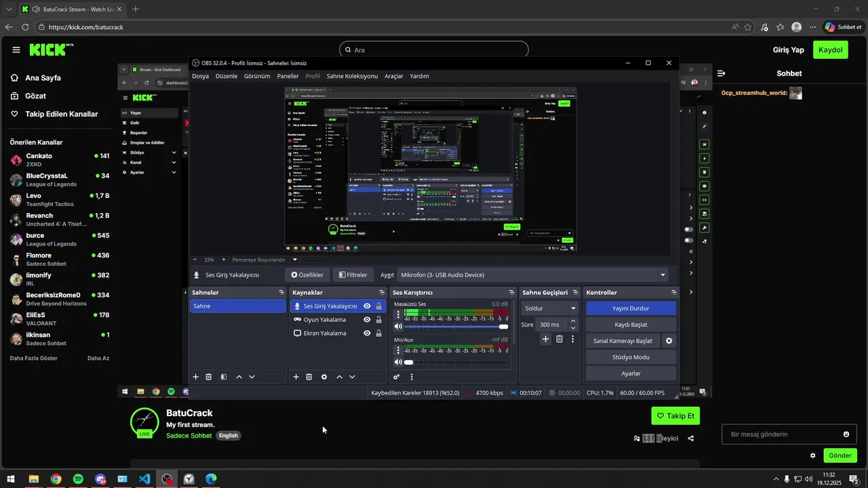
Task: Mute Masaüstü Ses channel
Action: tap(398, 327)
